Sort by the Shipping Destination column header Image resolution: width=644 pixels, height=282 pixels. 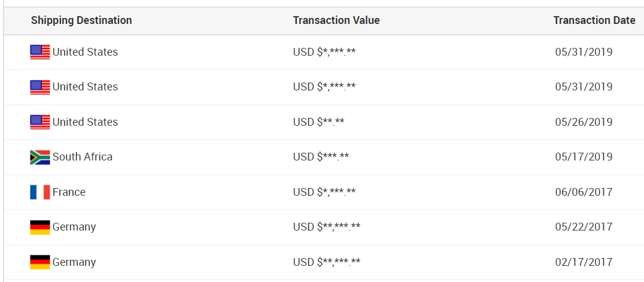81,20
